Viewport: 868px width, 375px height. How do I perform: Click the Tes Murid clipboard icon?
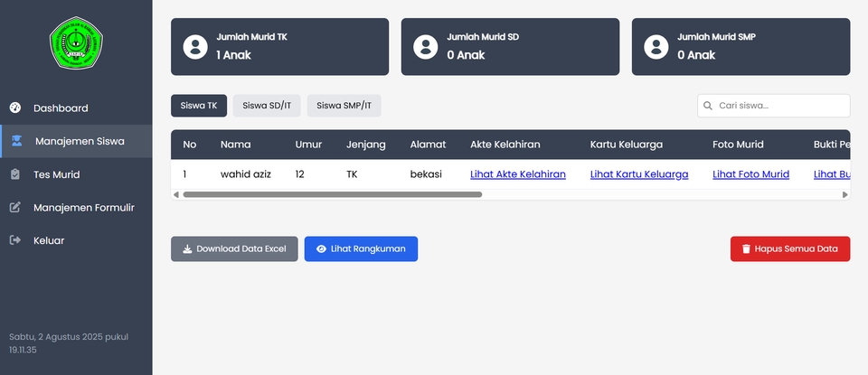(15, 174)
